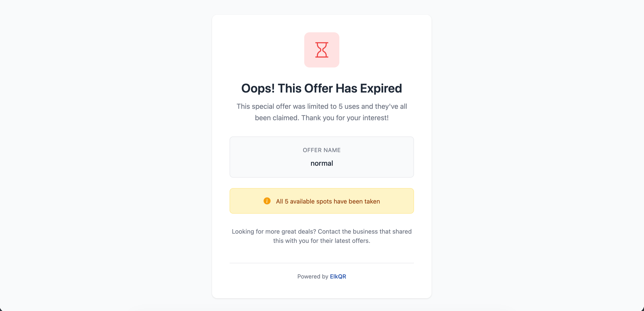Click the limited to 5 uses description text
Image resolution: width=644 pixels, height=311 pixels.
(322, 112)
